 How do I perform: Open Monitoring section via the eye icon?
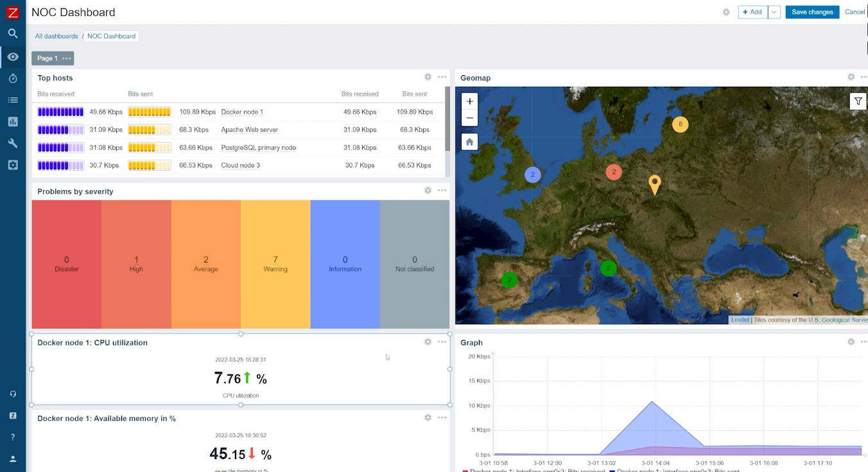pyautogui.click(x=13, y=57)
